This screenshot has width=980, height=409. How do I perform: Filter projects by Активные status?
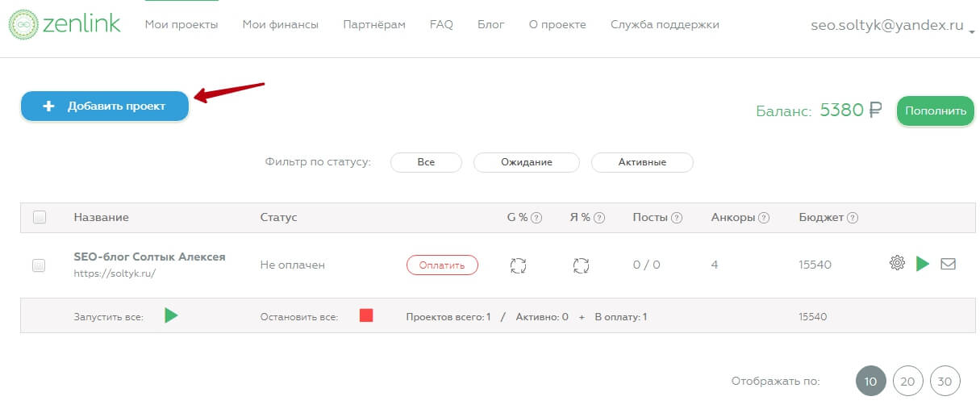(x=642, y=162)
